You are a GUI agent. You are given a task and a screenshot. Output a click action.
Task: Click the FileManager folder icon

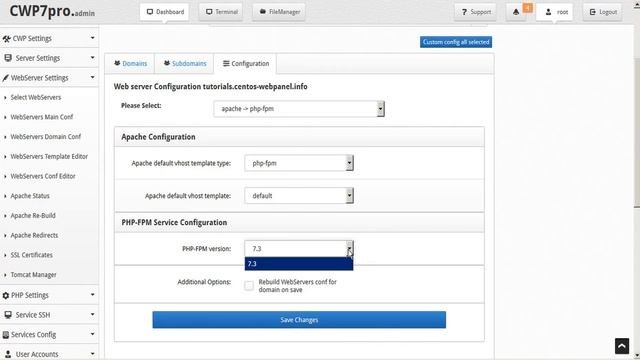point(263,12)
